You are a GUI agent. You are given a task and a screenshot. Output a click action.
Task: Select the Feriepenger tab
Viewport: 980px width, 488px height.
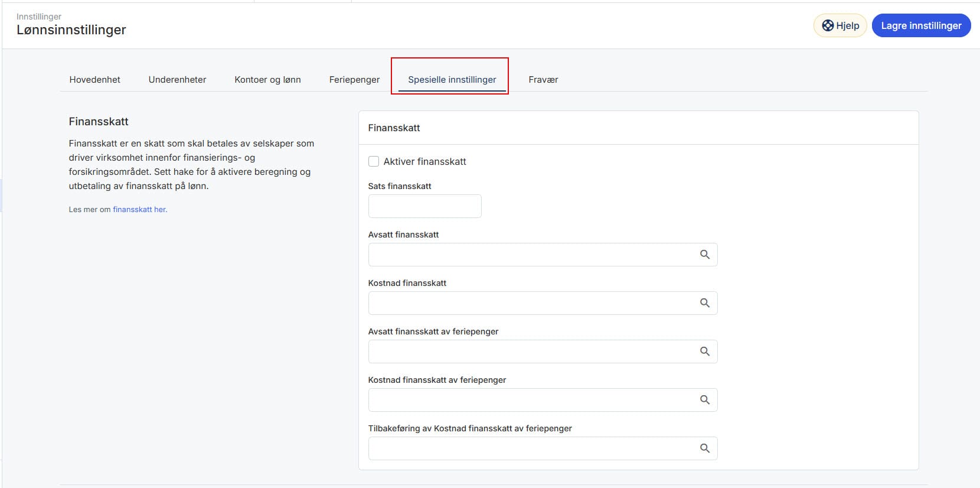(x=354, y=80)
